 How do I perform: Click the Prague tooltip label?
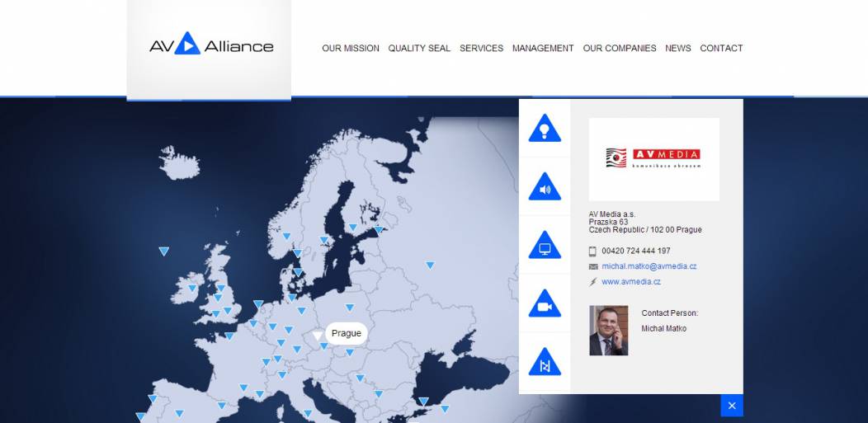click(347, 333)
